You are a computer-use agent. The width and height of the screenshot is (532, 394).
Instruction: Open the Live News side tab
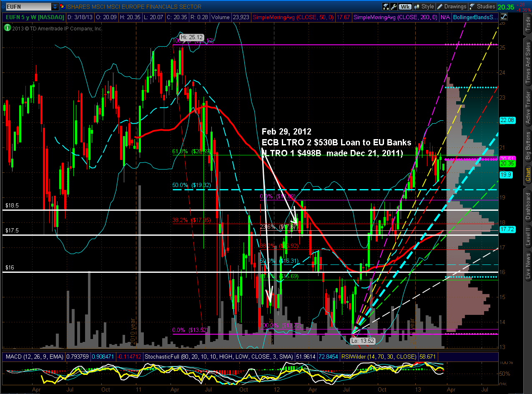[x=528, y=265]
